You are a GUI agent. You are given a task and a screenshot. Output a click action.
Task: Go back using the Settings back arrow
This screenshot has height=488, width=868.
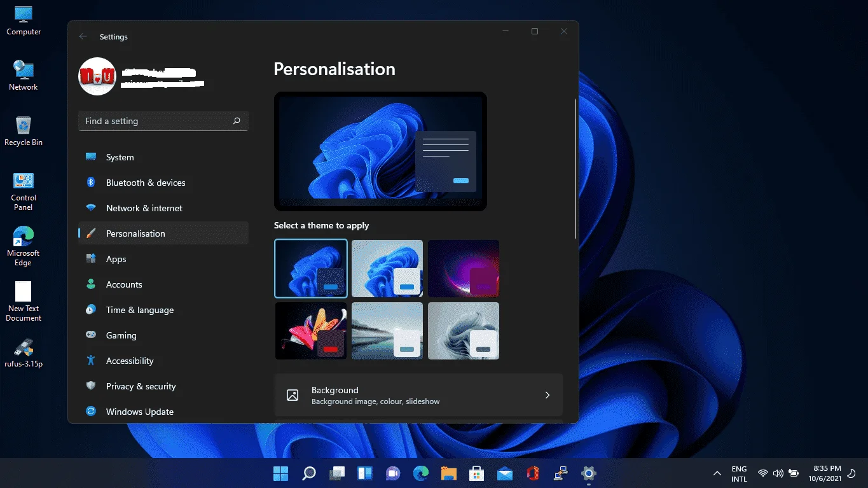[83, 37]
